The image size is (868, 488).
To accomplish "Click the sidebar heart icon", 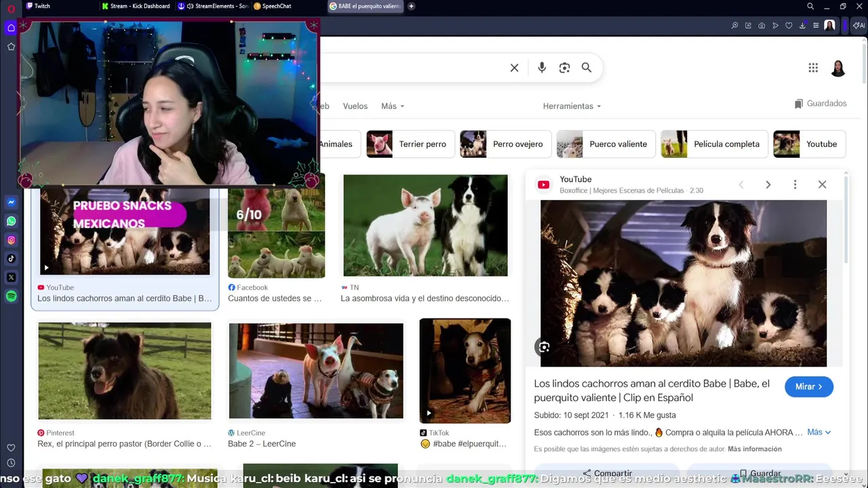I will point(11,447).
